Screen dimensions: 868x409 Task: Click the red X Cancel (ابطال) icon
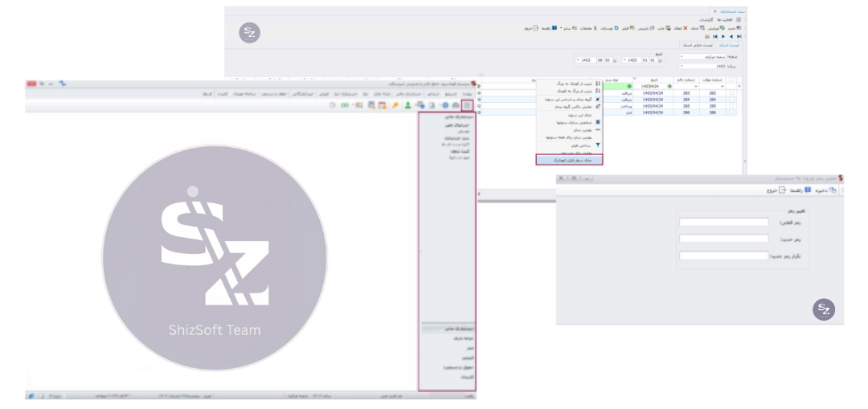click(686, 27)
